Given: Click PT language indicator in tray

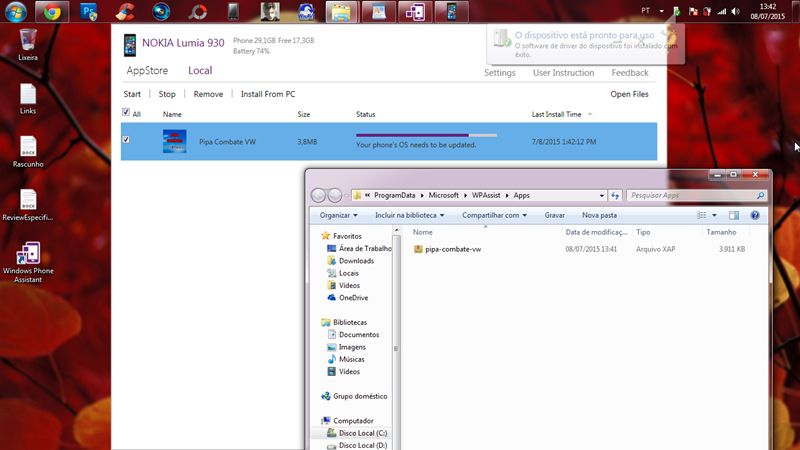Looking at the screenshot, I should pos(645,11).
